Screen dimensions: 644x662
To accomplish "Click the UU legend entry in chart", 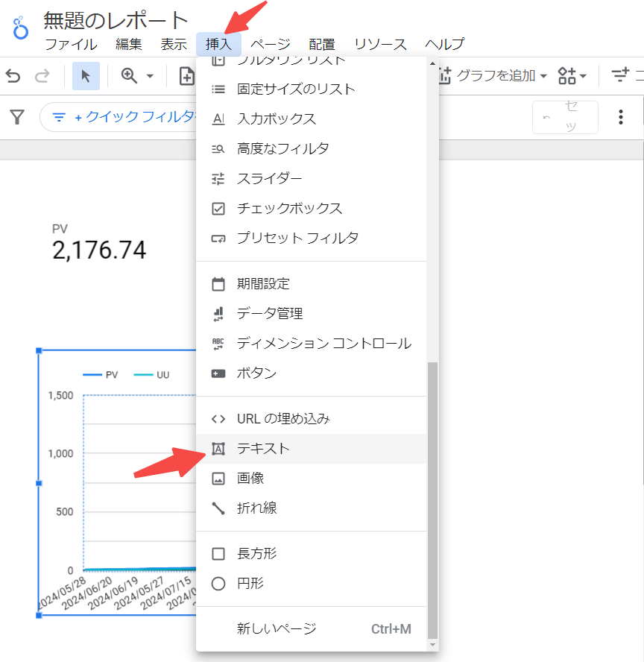I will pos(151,375).
